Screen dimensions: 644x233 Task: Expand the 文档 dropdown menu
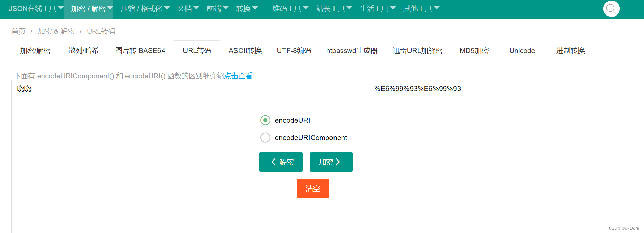[188, 9]
